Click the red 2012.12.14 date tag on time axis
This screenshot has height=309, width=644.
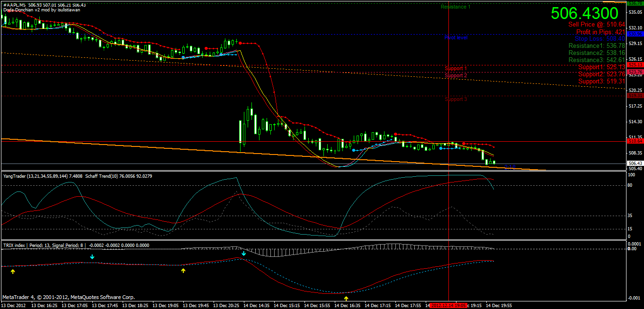pyautogui.click(x=448, y=305)
